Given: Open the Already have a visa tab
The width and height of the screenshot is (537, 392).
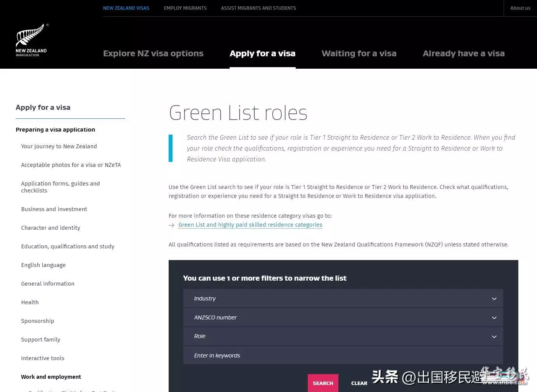Looking at the screenshot, I should point(464,54).
